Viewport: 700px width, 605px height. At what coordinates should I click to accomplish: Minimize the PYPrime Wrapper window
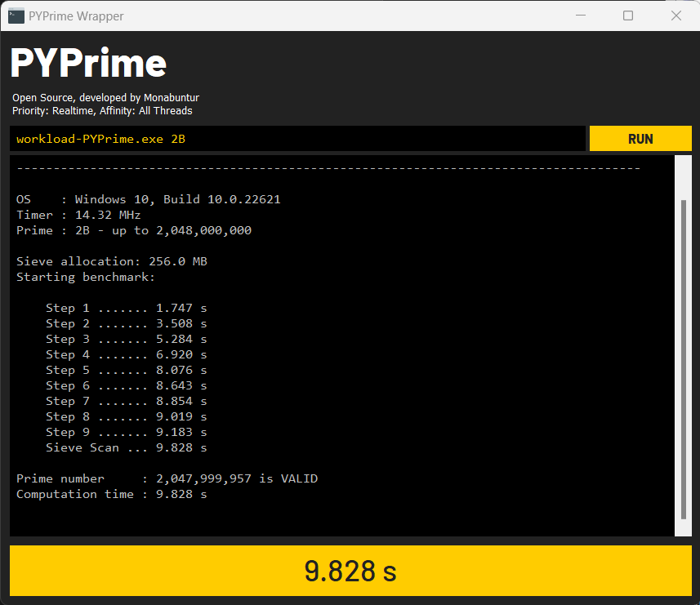pyautogui.click(x=581, y=16)
